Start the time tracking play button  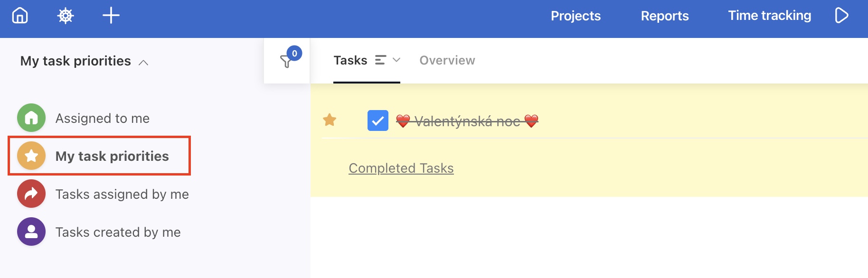(x=841, y=16)
